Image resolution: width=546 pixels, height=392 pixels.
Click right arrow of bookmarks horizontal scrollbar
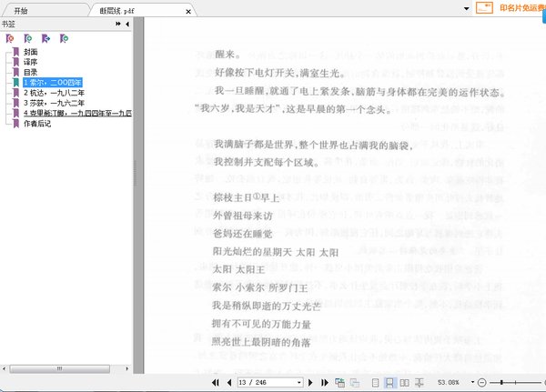click(127, 368)
